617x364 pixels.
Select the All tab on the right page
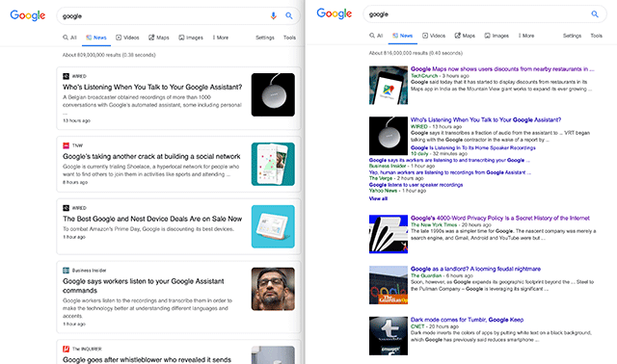(376, 36)
